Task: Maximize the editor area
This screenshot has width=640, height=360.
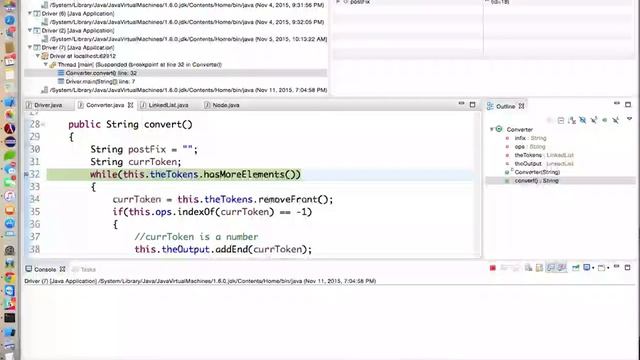Action: click(x=472, y=104)
